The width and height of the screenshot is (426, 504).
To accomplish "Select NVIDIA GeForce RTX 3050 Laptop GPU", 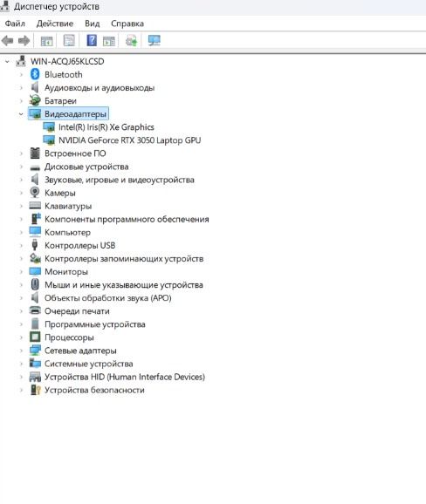I will 130,140.
